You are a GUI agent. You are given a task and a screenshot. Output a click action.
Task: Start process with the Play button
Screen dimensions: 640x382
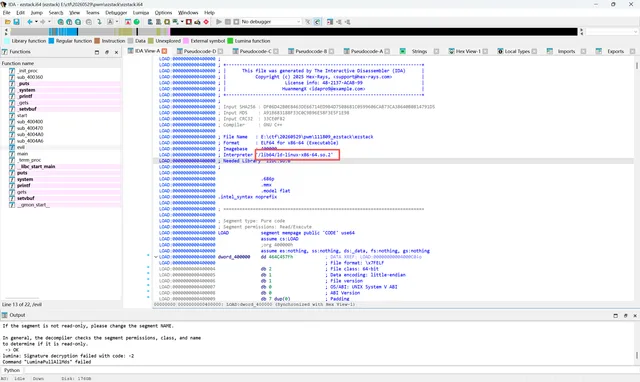tap(219, 22)
